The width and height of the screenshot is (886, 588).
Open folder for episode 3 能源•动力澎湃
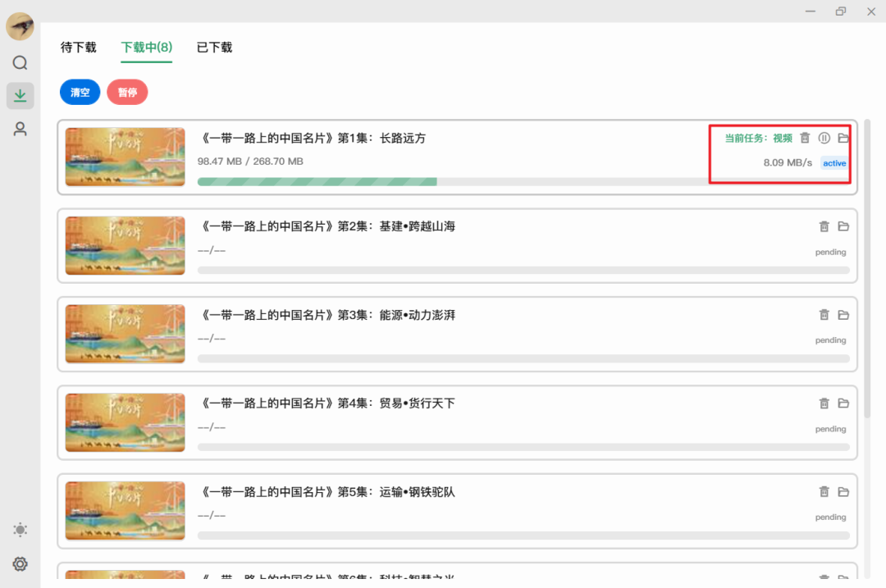point(843,315)
